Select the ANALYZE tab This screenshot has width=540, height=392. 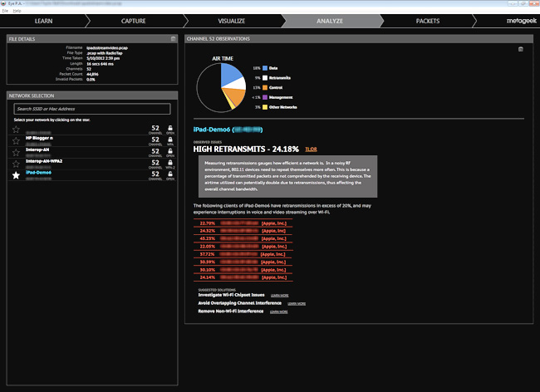(x=330, y=21)
